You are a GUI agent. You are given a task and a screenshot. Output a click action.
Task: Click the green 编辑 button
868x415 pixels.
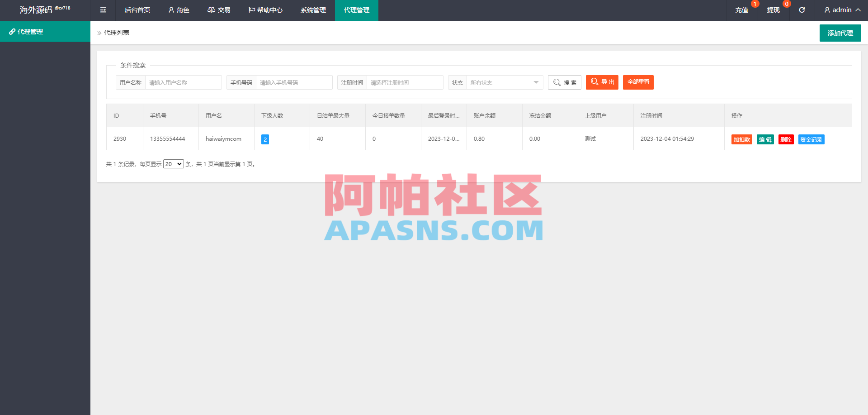pyautogui.click(x=765, y=139)
